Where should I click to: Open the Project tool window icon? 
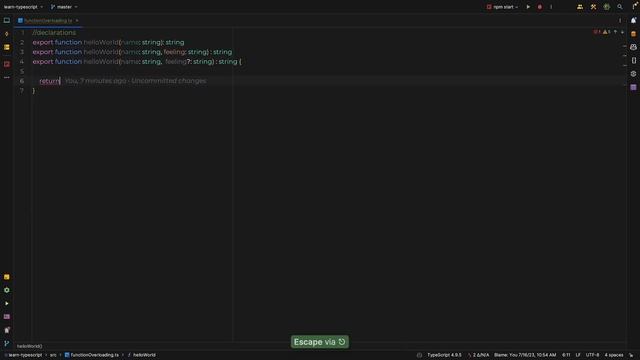7,20
